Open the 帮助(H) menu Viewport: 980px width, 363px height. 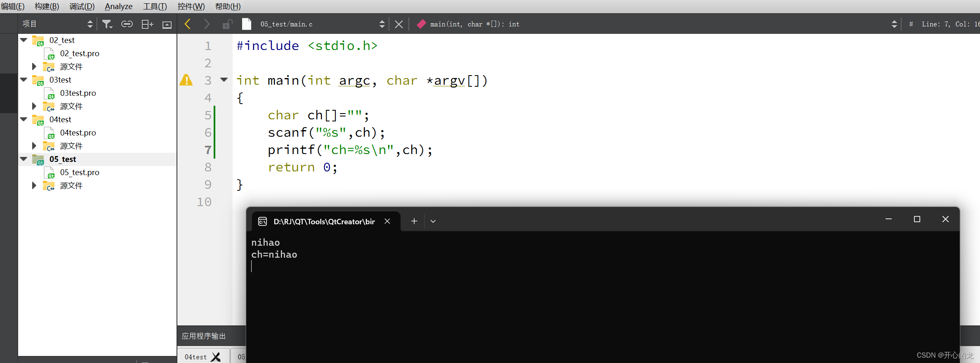pos(228,6)
